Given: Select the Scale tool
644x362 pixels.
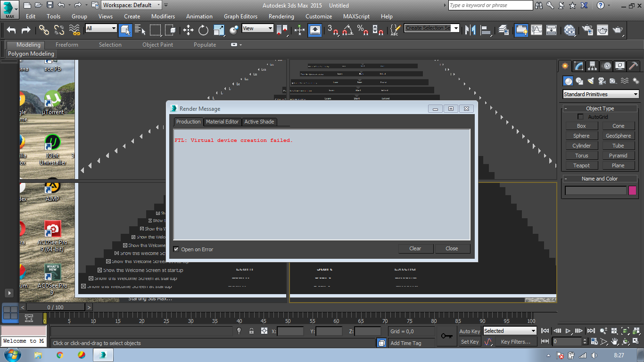Looking at the screenshot, I should pyautogui.click(x=219, y=30).
